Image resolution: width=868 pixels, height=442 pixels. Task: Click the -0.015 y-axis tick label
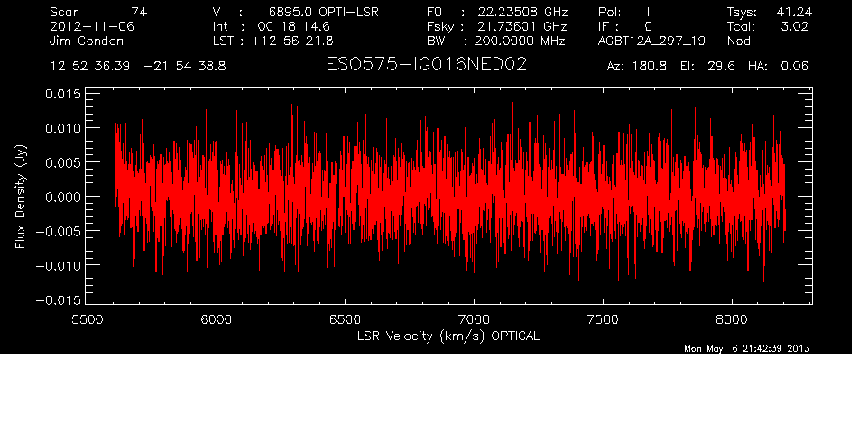(x=58, y=299)
